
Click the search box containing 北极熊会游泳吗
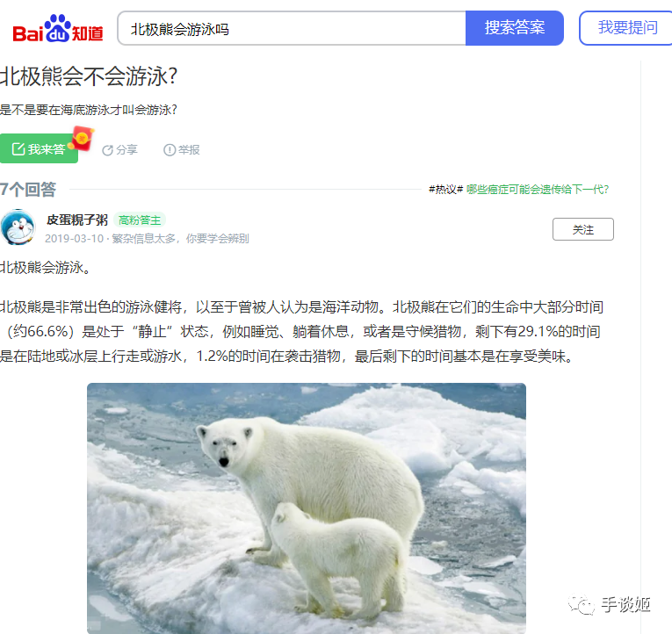point(292,28)
